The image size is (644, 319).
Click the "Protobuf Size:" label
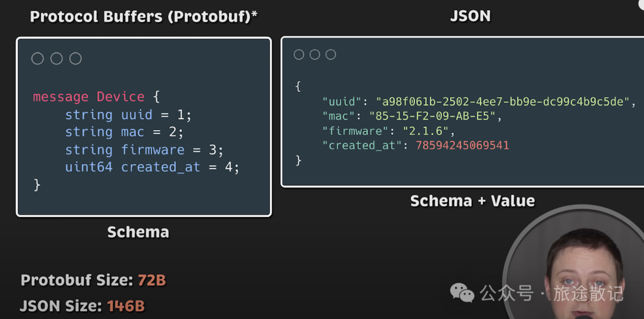click(x=77, y=281)
